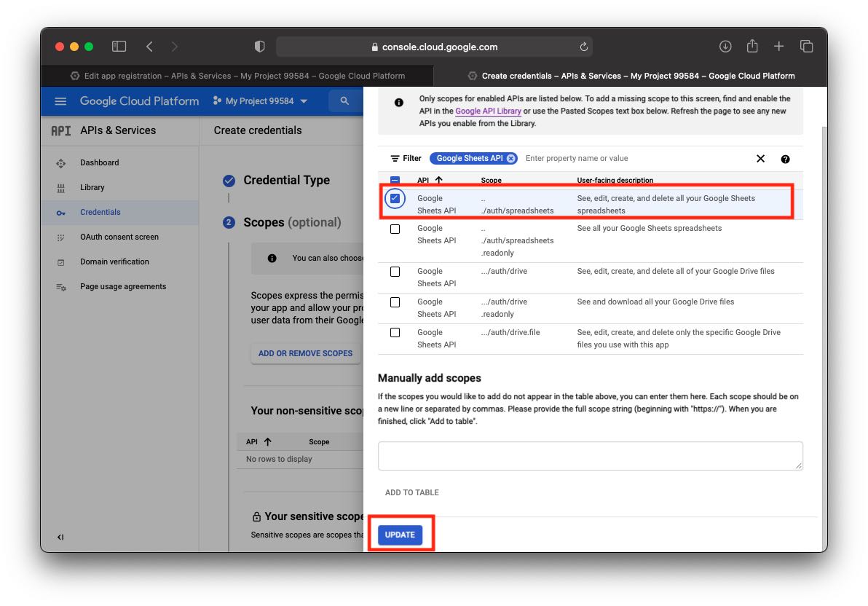Image resolution: width=868 pixels, height=606 pixels.
Task: Click the Scope column header in scopes panel
Action: click(491, 180)
